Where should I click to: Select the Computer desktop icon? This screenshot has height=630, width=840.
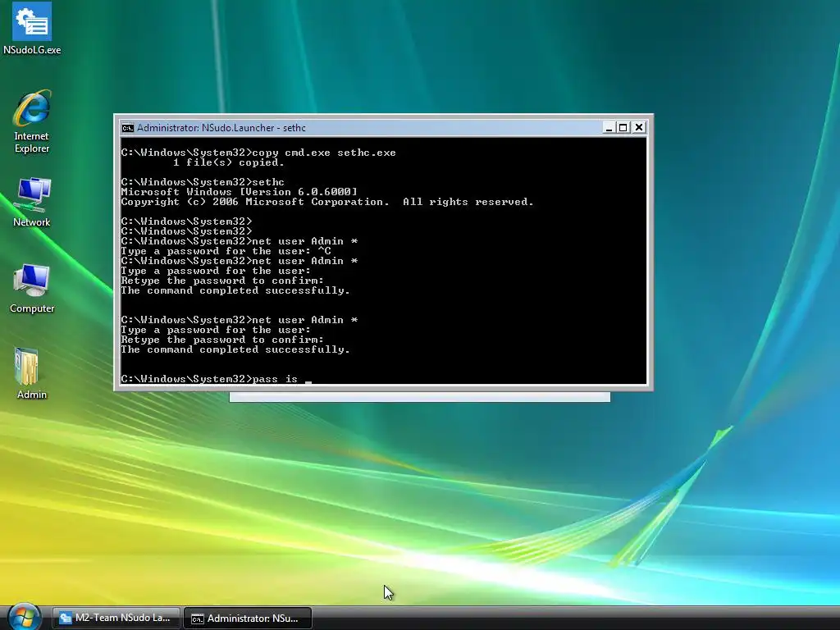[32, 288]
